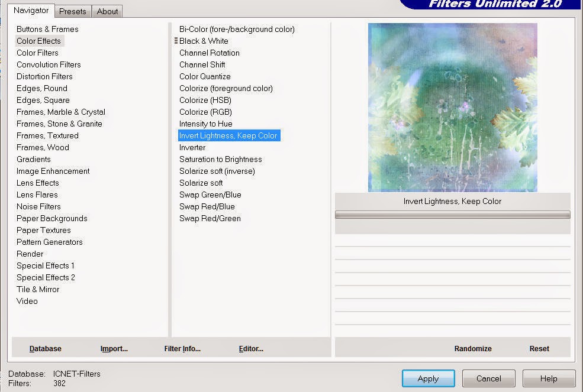The image size is (583, 392).
Task: Choose the Swap Red/Blue filter
Action: click(x=207, y=206)
